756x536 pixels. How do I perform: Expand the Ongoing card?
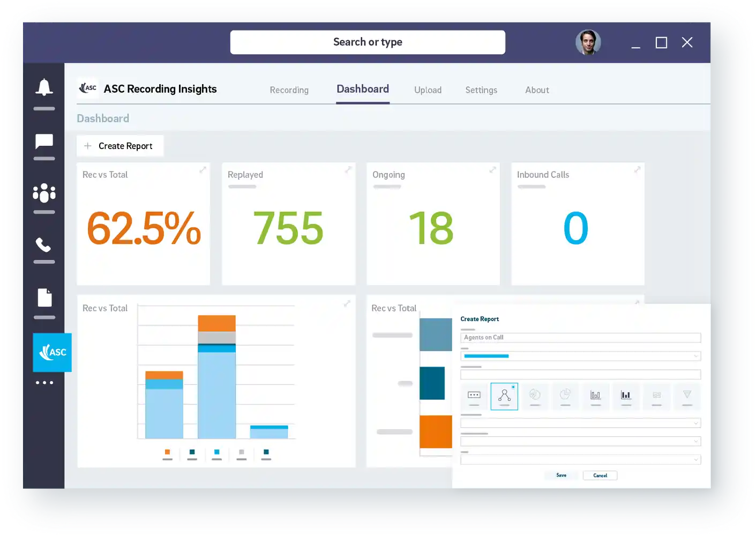tap(492, 170)
